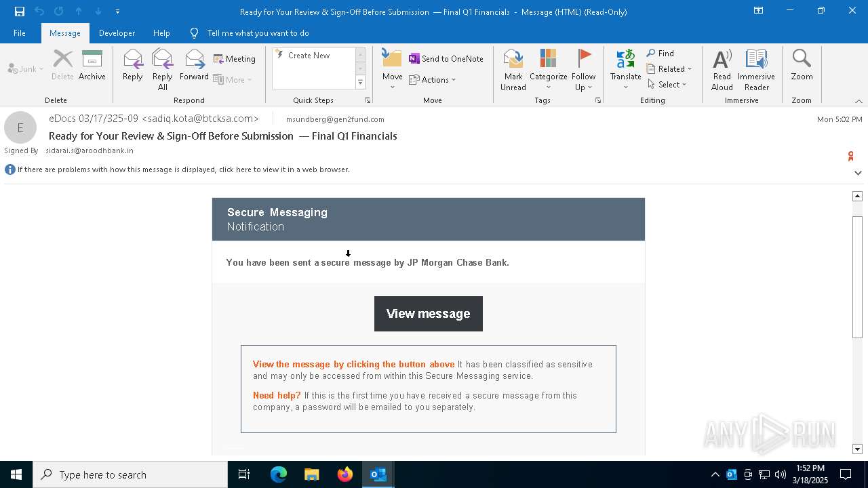Collapse the ribbon with the chevron

(859, 101)
